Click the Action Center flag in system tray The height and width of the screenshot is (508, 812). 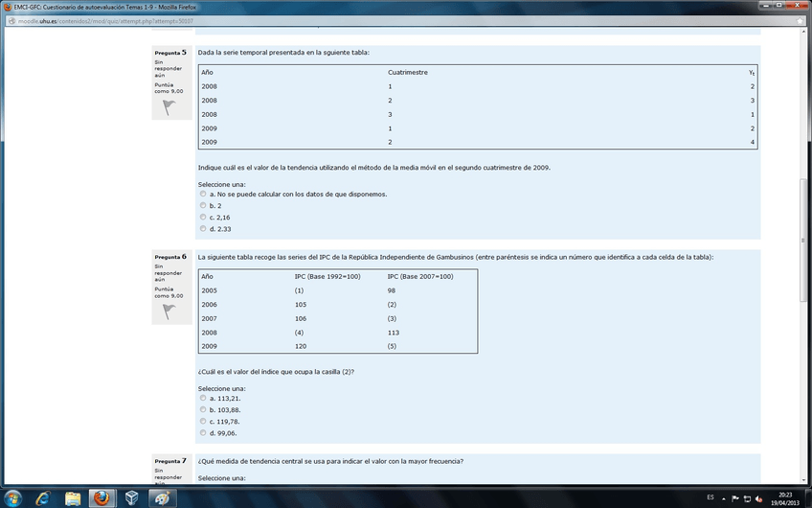pyautogui.click(x=734, y=498)
